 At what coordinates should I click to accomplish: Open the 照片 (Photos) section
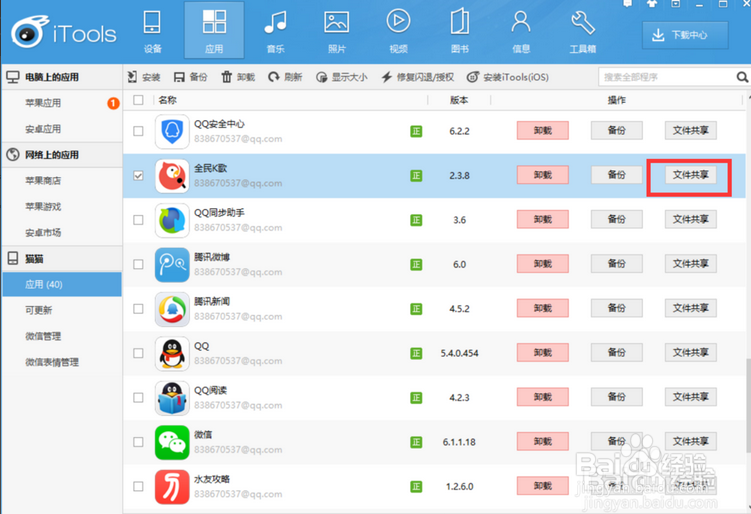point(337,32)
